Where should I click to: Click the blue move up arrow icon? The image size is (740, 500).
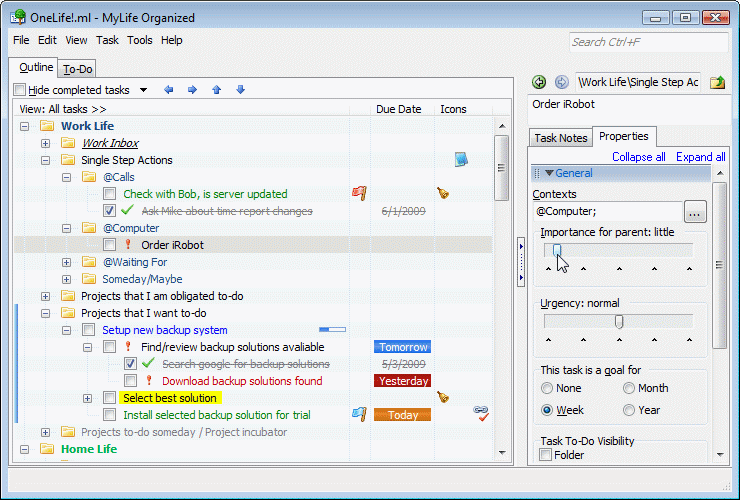216,90
